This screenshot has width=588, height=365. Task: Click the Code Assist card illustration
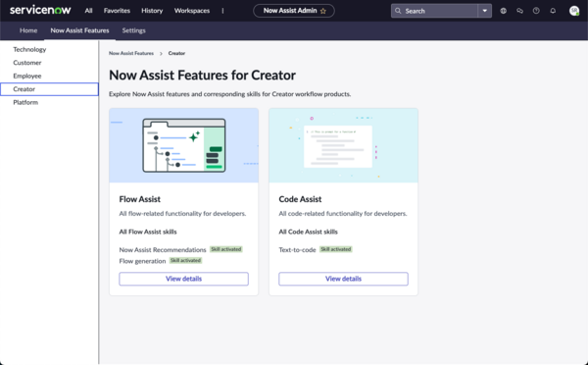(x=343, y=145)
